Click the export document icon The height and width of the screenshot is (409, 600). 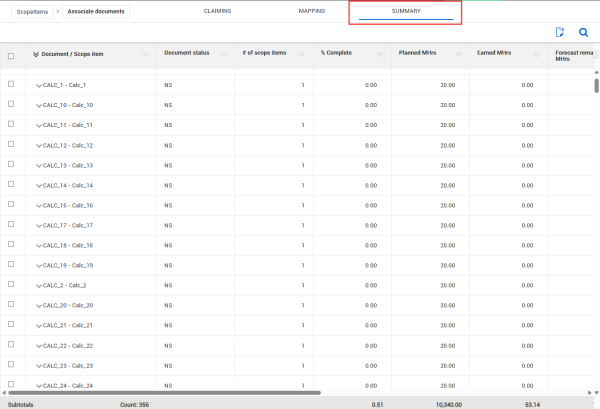(x=560, y=32)
